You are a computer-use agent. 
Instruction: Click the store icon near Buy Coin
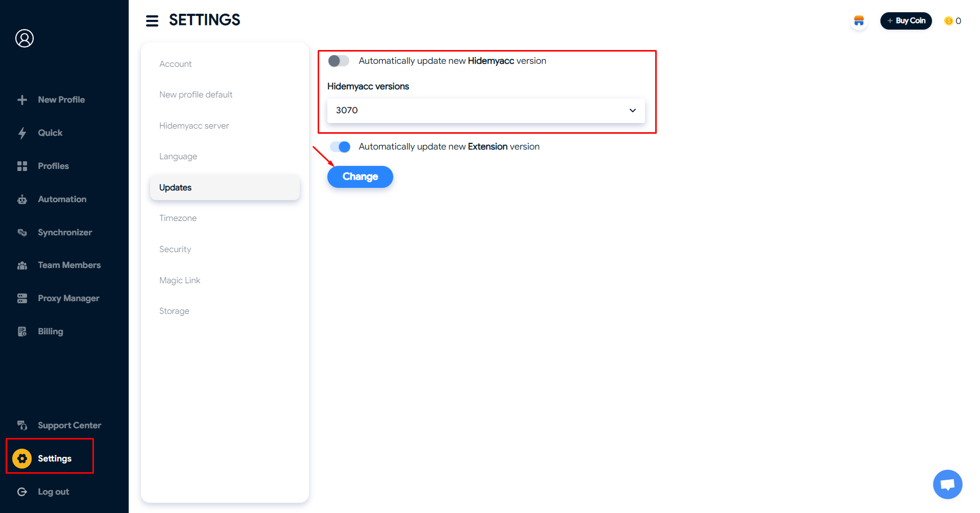[859, 21]
